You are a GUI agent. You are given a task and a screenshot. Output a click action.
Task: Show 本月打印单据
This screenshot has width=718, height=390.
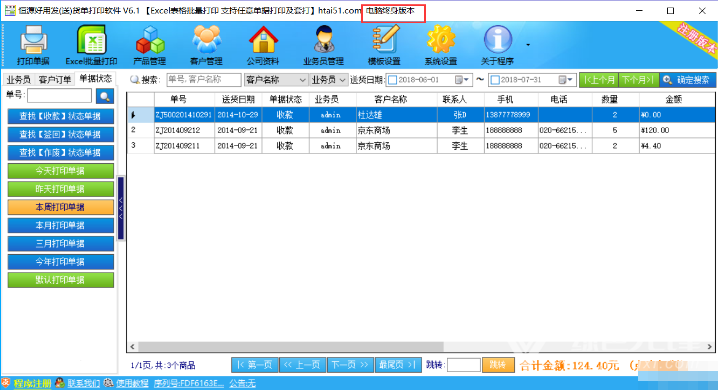(60, 225)
